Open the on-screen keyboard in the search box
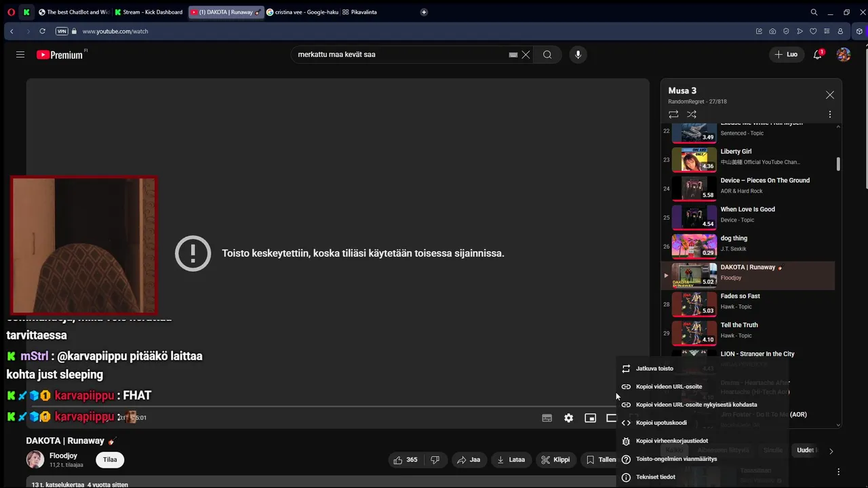Image resolution: width=868 pixels, height=488 pixels. pos(513,55)
